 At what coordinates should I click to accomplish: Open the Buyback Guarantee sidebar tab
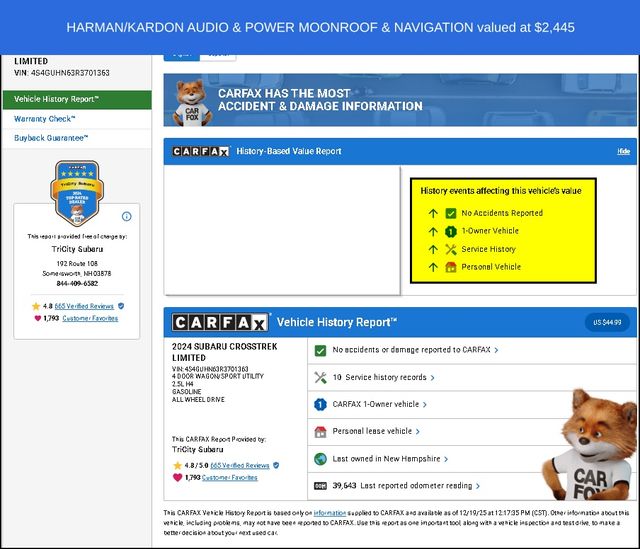click(x=52, y=138)
